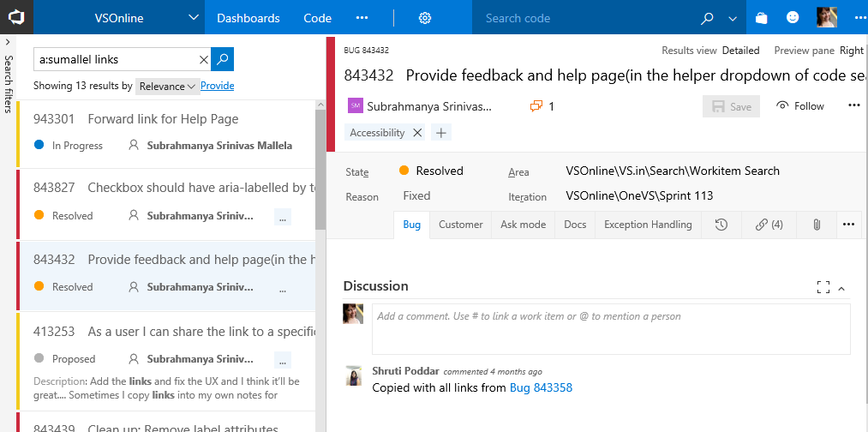Add a new tag with plus button
Screen dimensions: 868x432
coord(440,133)
